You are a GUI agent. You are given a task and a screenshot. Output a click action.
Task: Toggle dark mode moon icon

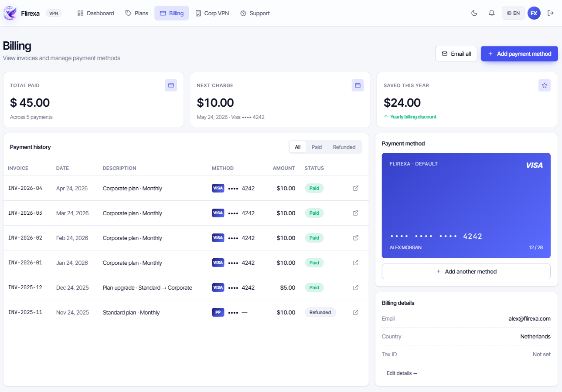point(474,13)
